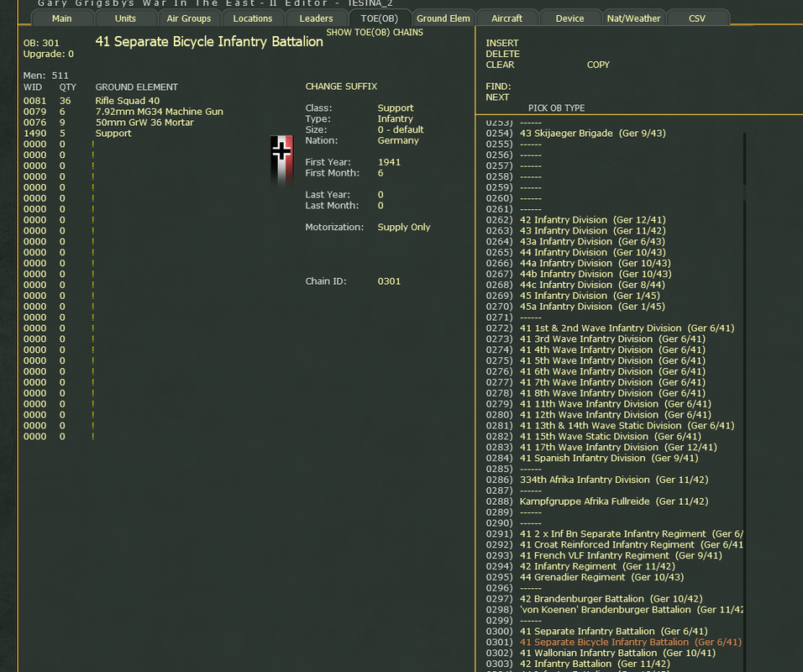Select 0284) 41 Spanish Infantry Division

click(592, 458)
